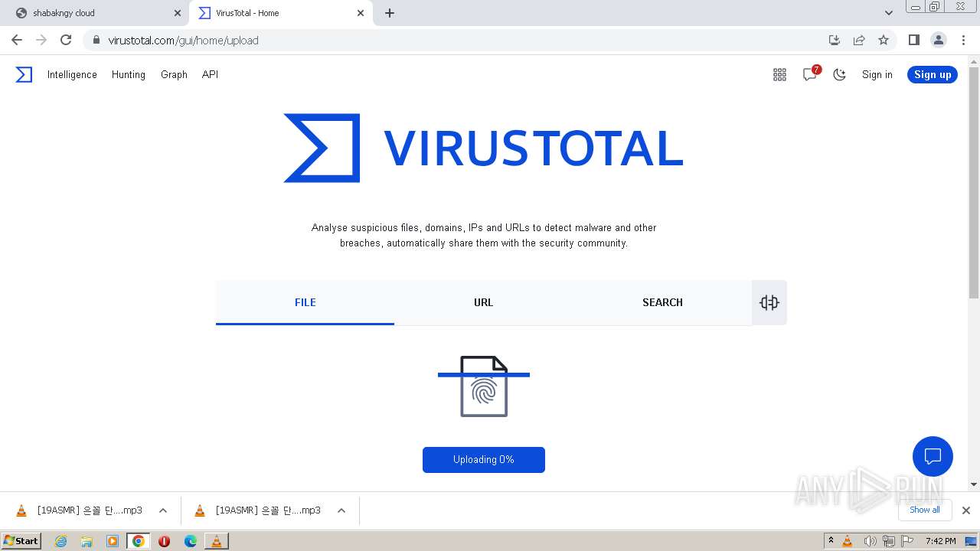Open Microsoft Edge from taskbar
This screenshot has width=980, height=551.
[x=191, y=541]
